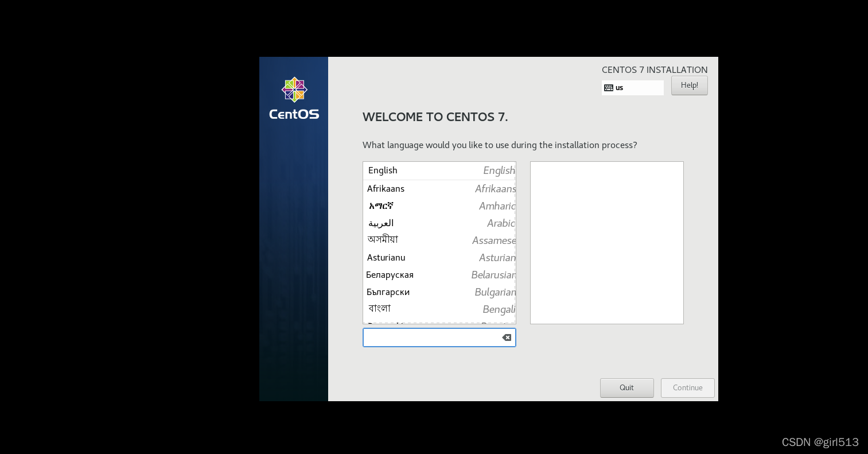
Task: Quit the CentOS installer
Action: click(x=626, y=387)
